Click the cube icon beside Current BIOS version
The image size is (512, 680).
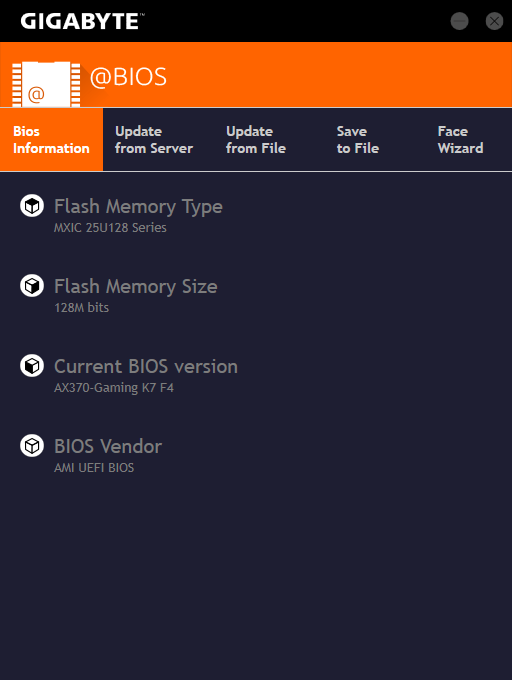[x=32, y=366]
